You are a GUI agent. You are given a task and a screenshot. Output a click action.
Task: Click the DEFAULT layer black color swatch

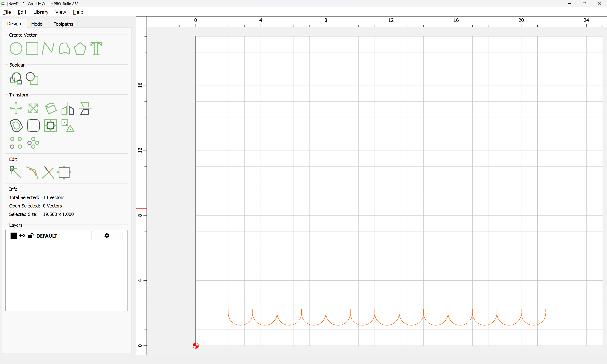(x=14, y=236)
